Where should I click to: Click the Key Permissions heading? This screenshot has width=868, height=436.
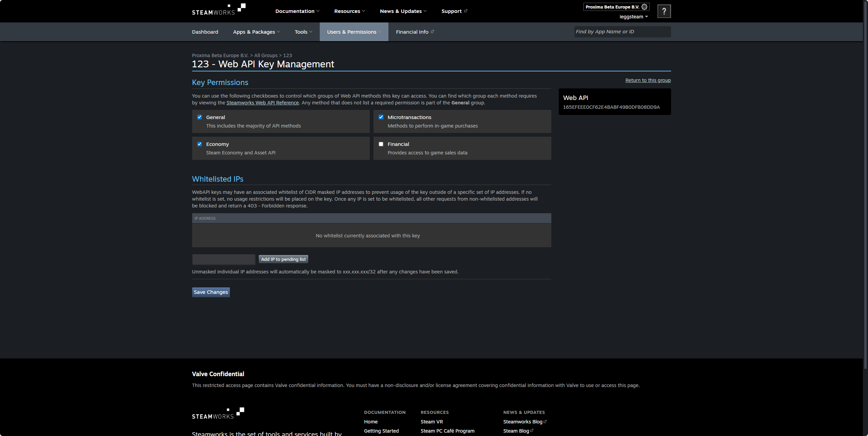(x=220, y=82)
